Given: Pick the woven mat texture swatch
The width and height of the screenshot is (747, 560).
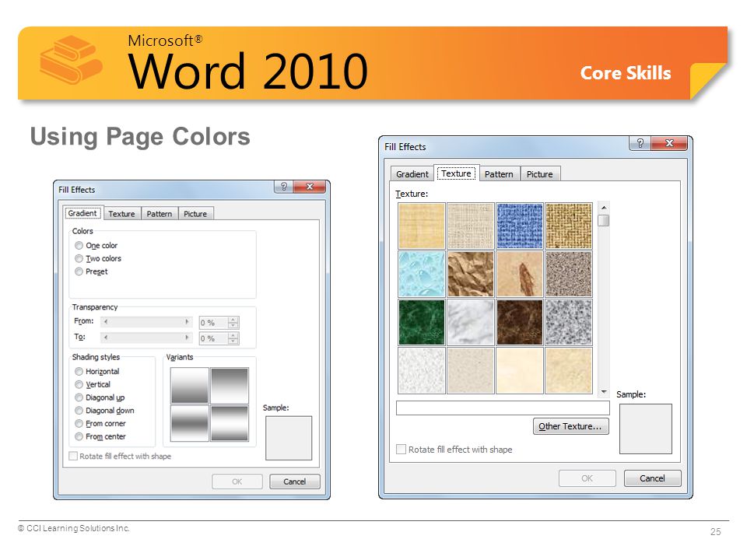Looking at the screenshot, I should [569, 226].
